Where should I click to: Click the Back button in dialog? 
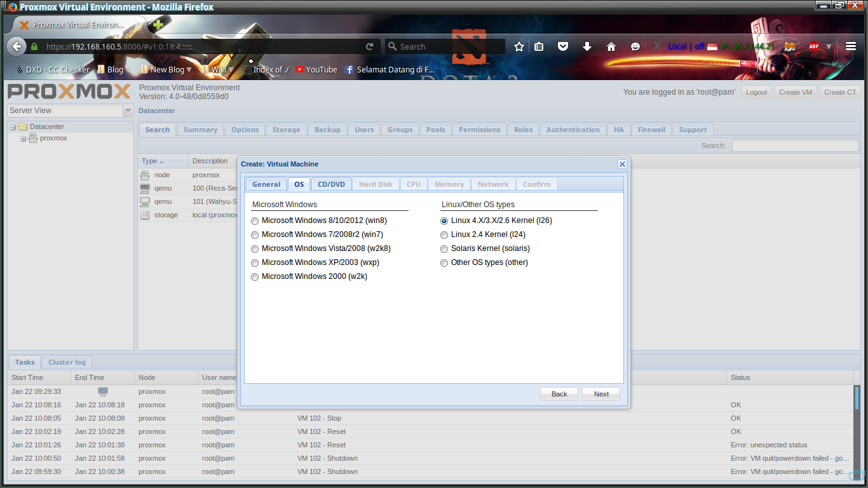[x=559, y=394]
